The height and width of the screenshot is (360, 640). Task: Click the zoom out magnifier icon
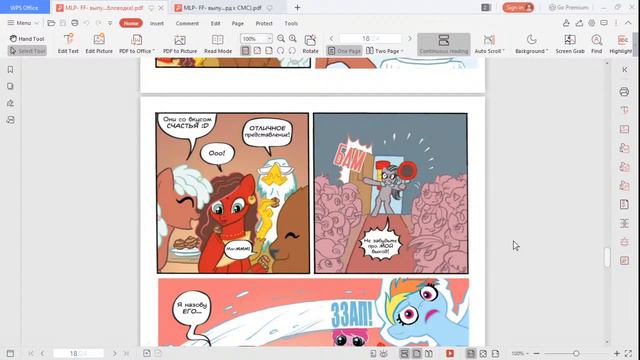(x=281, y=39)
